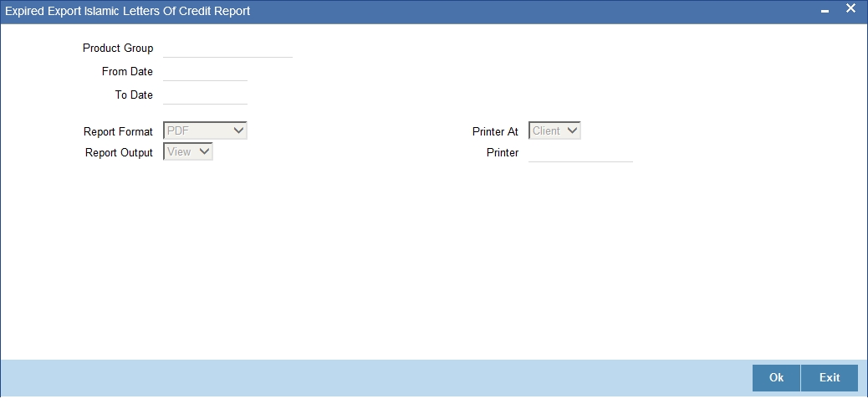The height and width of the screenshot is (404, 868).
Task: Click the Printer At label
Action: point(495,131)
